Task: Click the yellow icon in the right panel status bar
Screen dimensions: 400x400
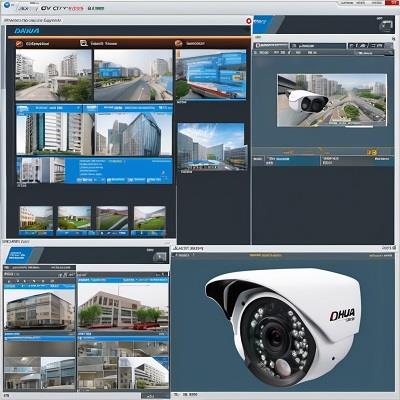Action: 372,152
